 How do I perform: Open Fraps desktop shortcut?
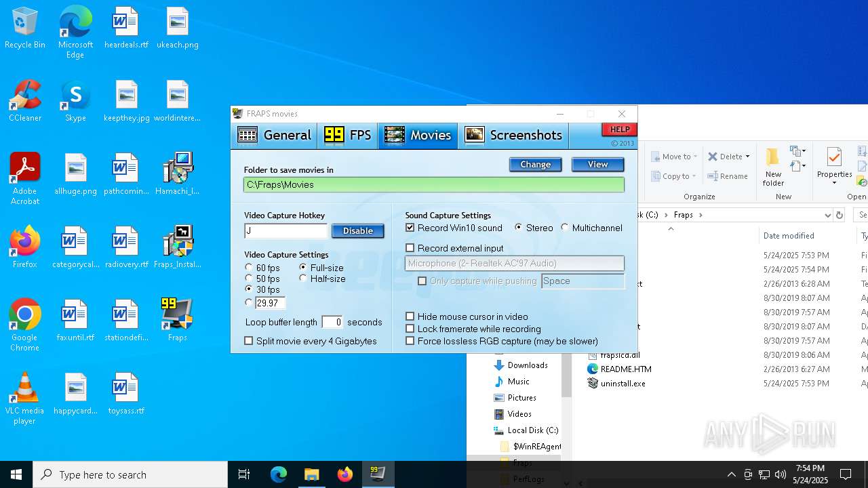tap(178, 321)
